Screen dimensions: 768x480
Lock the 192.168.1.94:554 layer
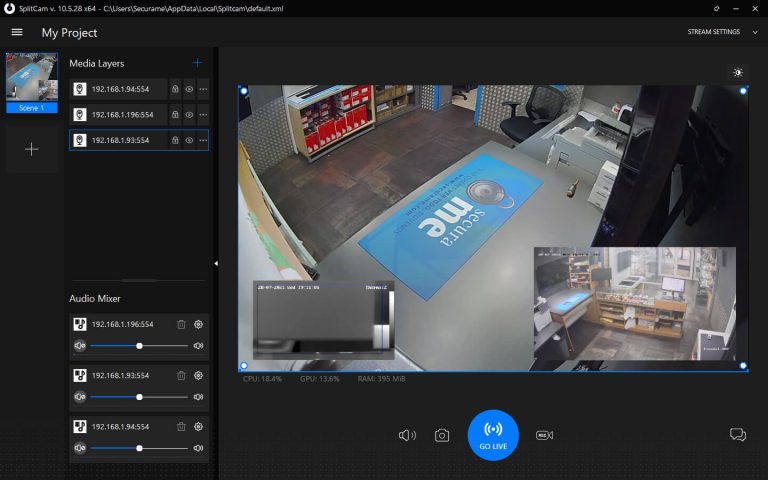[175, 89]
